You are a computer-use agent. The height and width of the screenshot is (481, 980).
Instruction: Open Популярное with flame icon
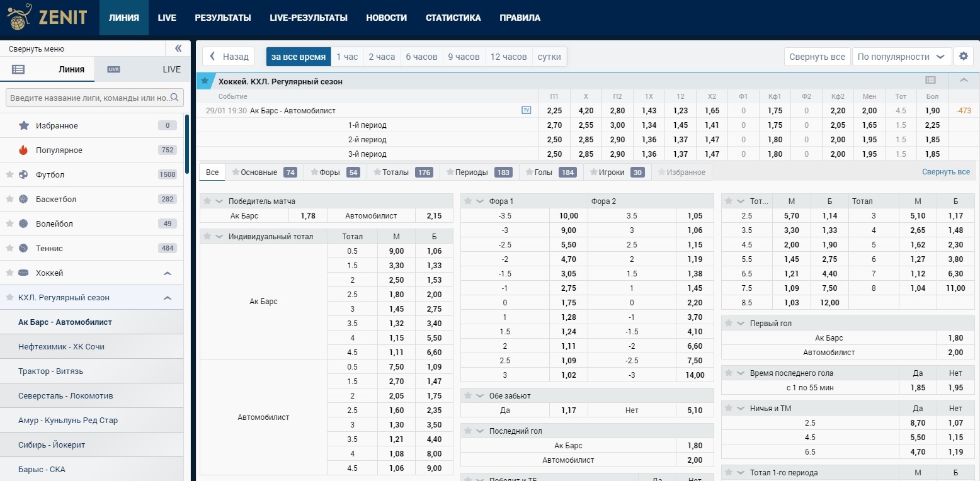(x=59, y=150)
